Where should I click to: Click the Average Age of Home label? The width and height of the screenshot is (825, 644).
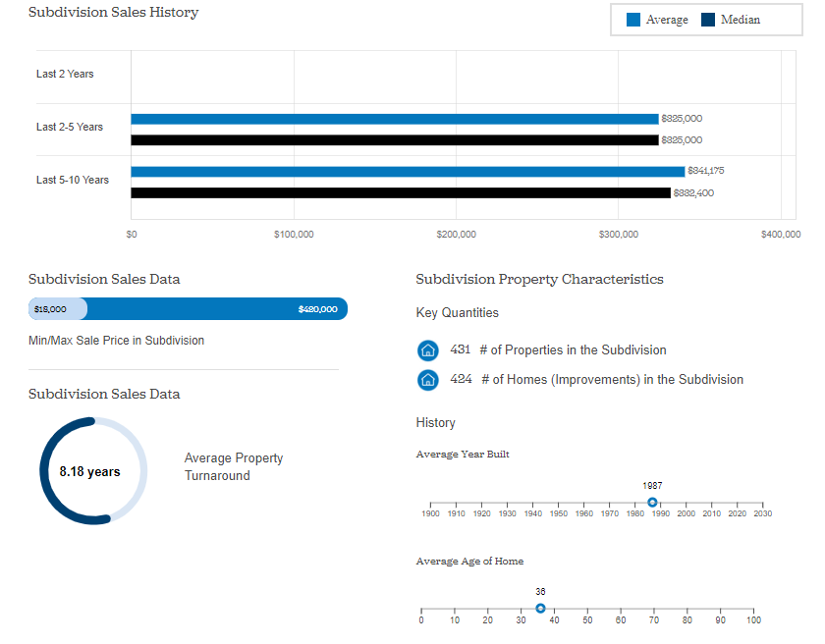click(469, 562)
